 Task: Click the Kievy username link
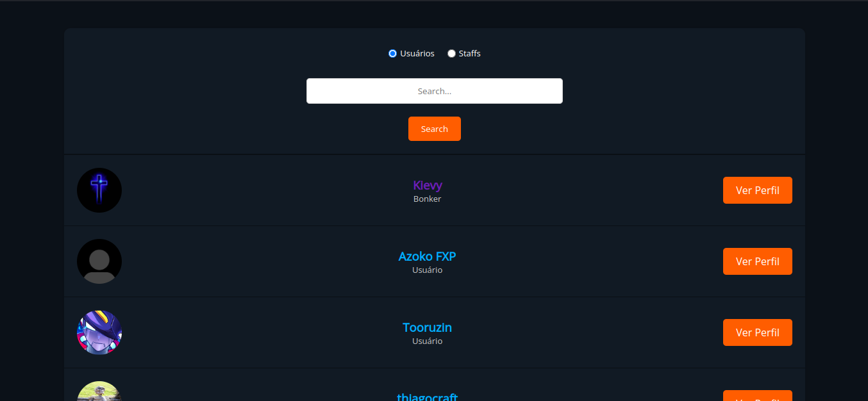[428, 185]
